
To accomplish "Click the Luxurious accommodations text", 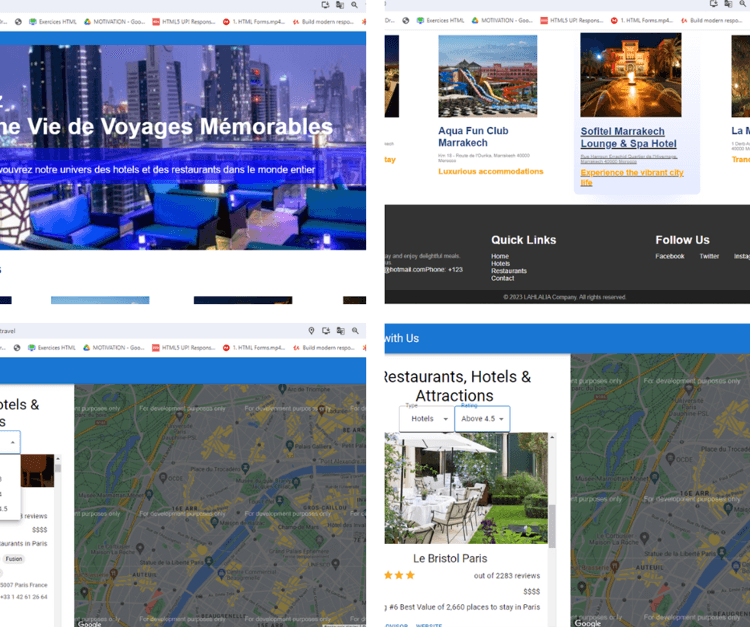I will 491,171.
